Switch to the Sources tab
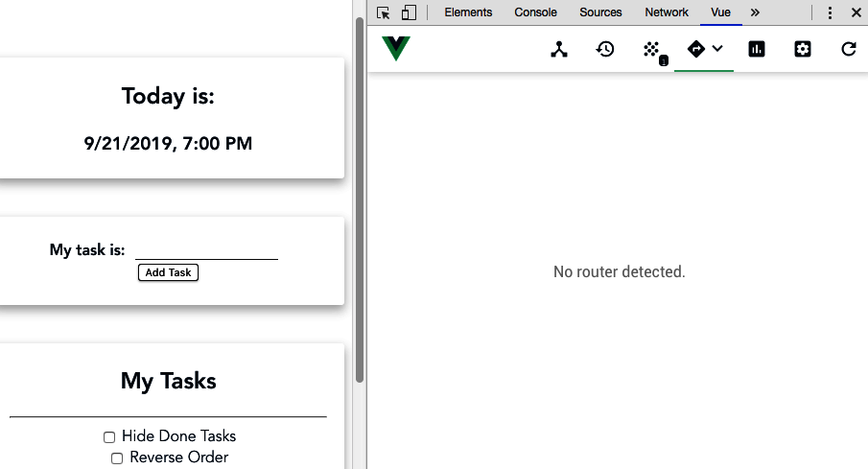This screenshot has width=868, height=469. coord(600,12)
